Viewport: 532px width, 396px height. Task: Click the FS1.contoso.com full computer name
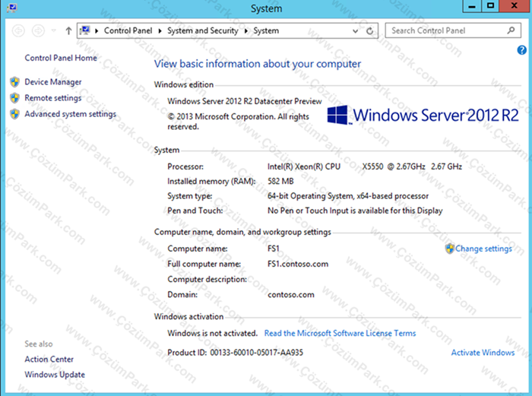pos(298,264)
